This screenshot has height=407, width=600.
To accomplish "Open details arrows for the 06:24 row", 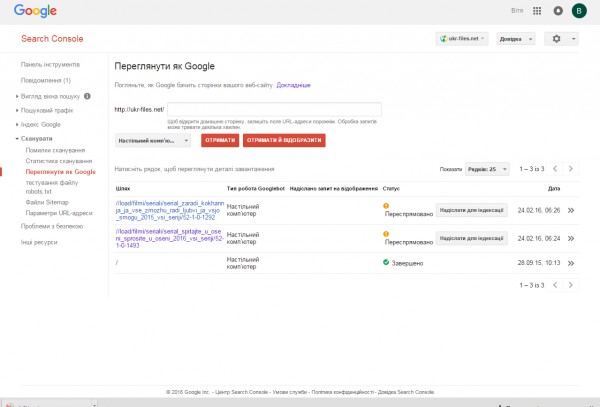I will [571, 238].
